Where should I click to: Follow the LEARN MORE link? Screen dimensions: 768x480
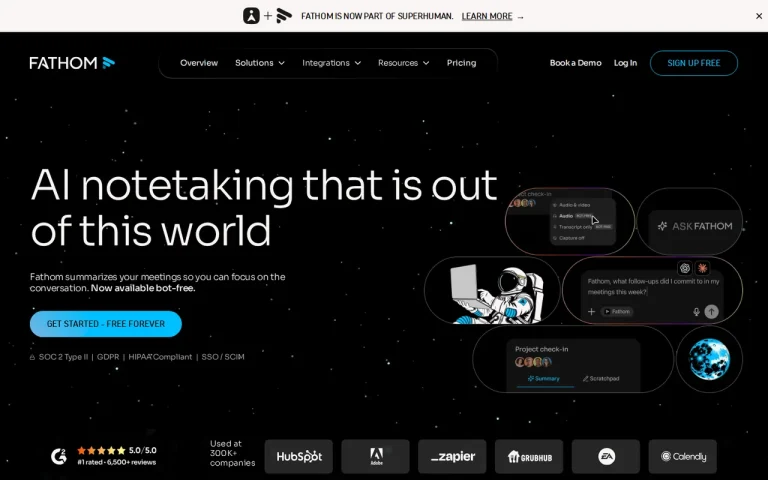(x=487, y=16)
